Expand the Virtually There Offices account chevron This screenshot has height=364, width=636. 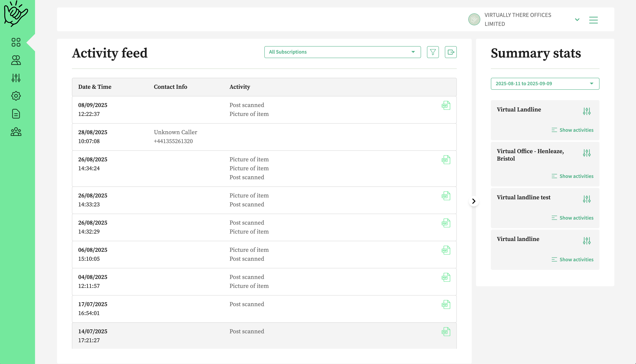[577, 20]
